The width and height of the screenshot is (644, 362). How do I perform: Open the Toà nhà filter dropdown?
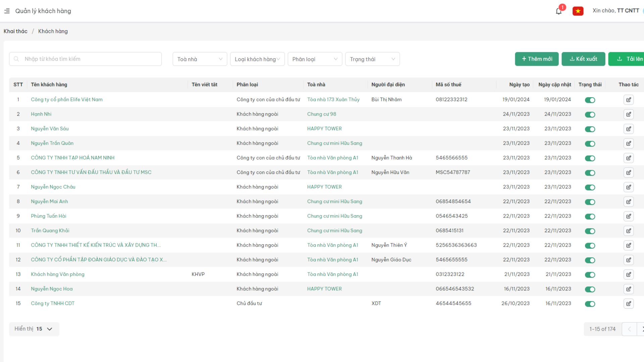(200, 59)
